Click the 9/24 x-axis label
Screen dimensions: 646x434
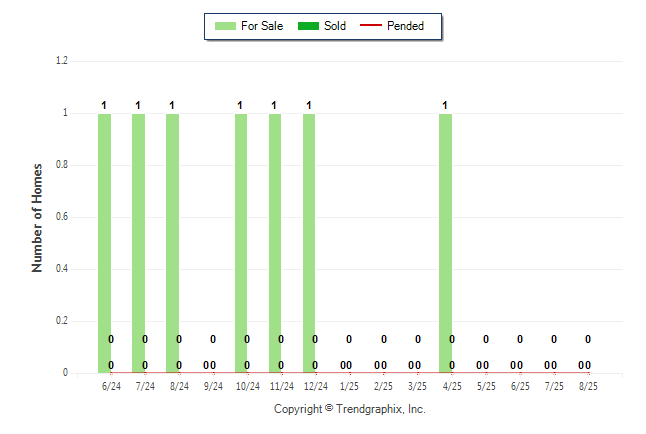click(x=213, y=387)
